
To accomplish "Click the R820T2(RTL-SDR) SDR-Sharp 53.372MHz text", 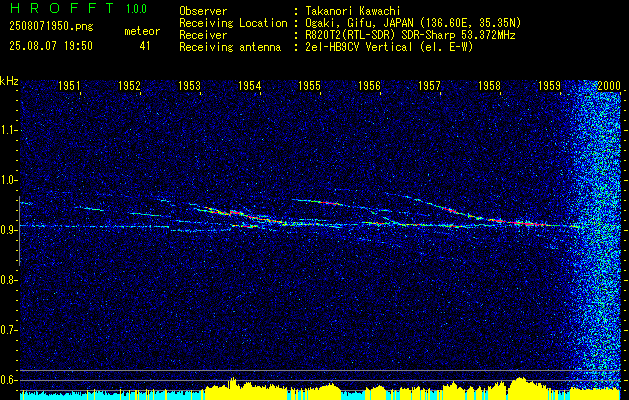I will 410,35.
